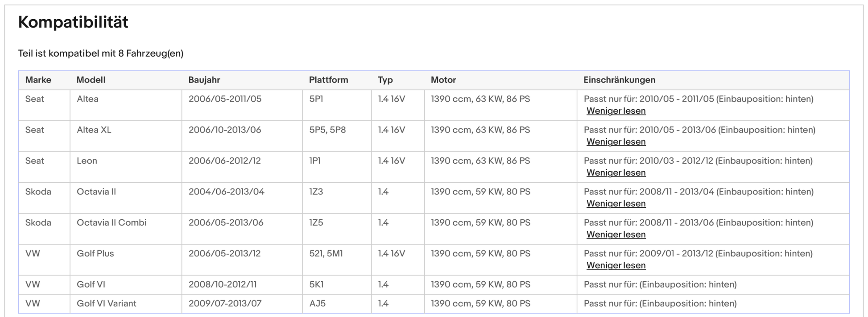Click the Plattform column header

pos(328,80)
